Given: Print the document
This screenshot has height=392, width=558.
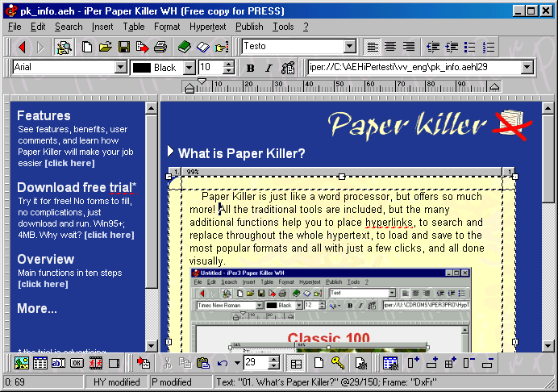Looking at the screenshot, I should click(160, 47).
